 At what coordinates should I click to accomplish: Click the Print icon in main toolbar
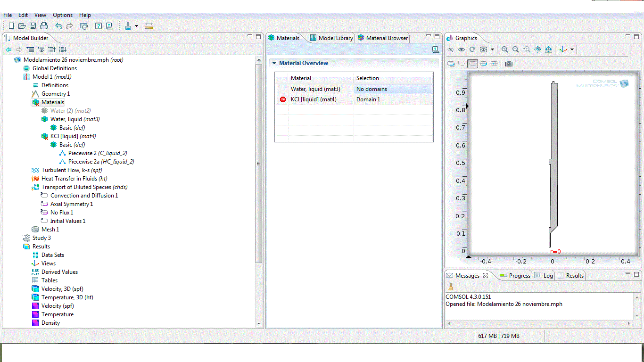[x=44, y=26]
